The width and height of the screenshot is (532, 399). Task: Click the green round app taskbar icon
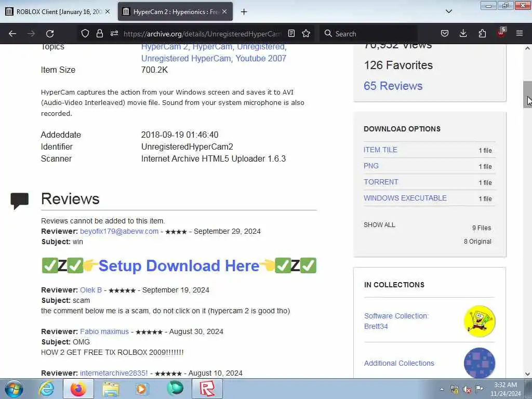[x=175, y=389]
